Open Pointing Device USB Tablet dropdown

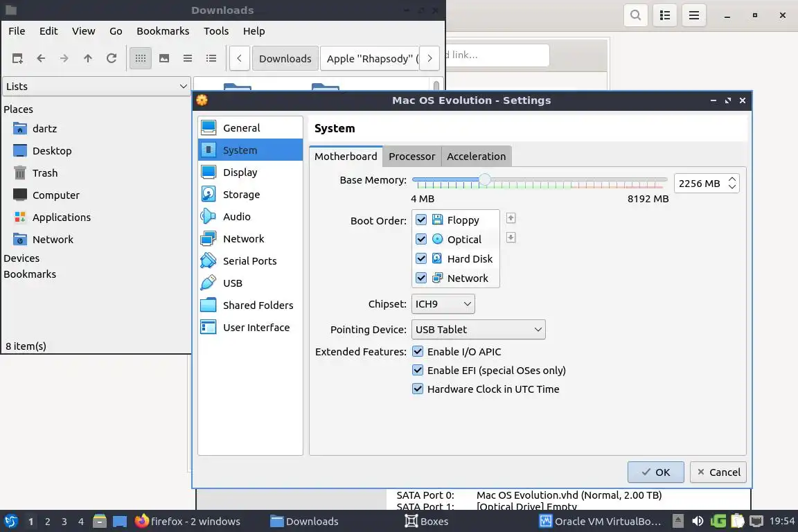(479, 329)
